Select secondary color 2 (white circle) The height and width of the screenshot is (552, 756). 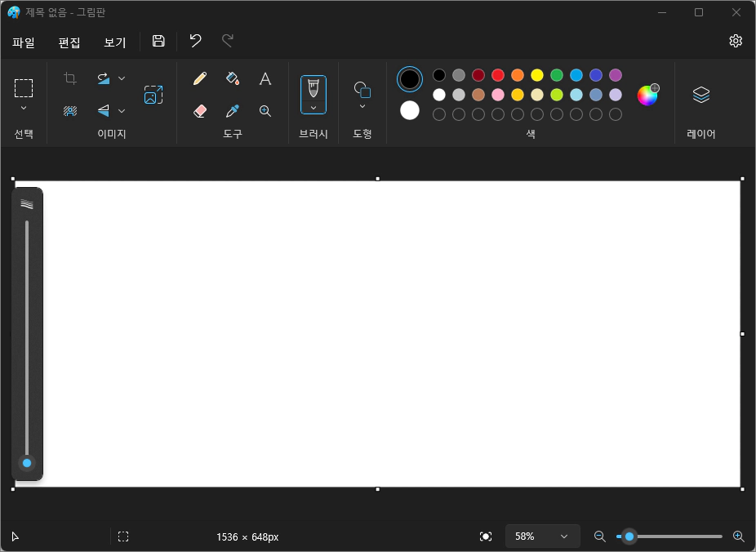pos(410,110)
